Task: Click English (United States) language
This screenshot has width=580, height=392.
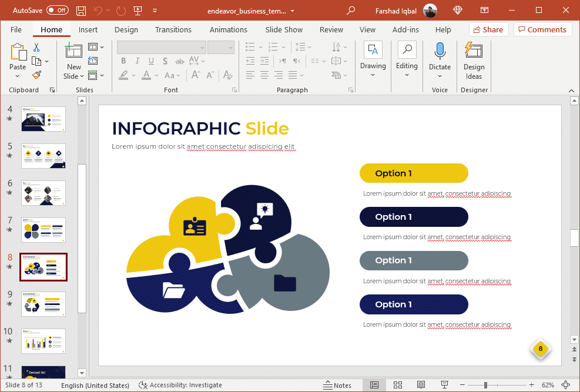Action: click(95, 386)
